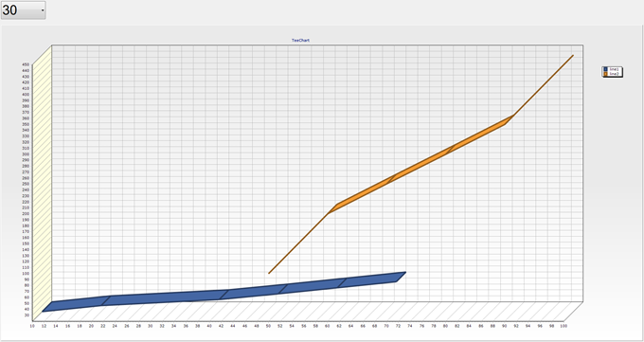
Task: Click the dropdown arrow beside 30
Action: (x=43, y=10)
